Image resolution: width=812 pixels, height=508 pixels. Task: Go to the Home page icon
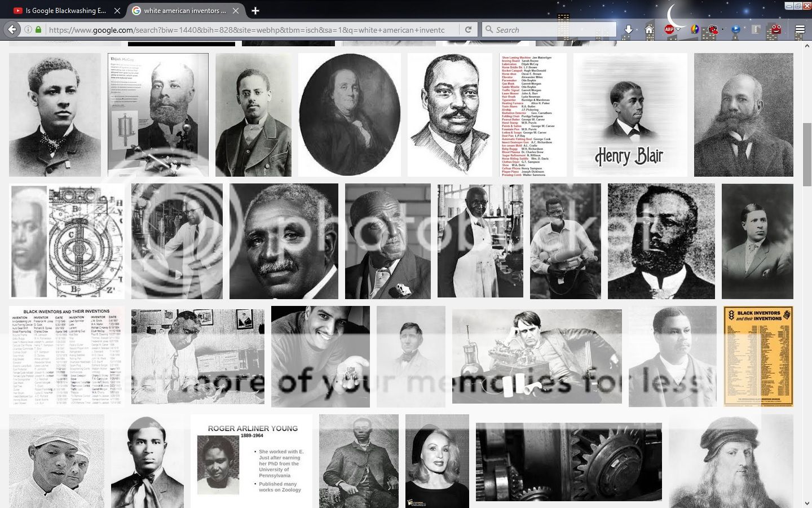(x=649, y=29)
